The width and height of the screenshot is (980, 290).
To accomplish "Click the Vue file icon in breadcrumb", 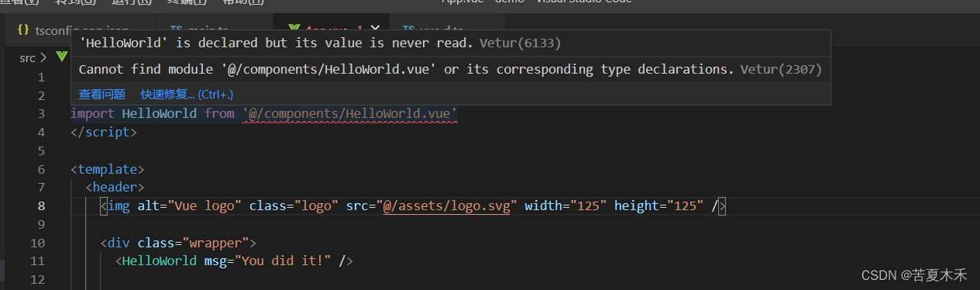I will [x=62, y=57].
